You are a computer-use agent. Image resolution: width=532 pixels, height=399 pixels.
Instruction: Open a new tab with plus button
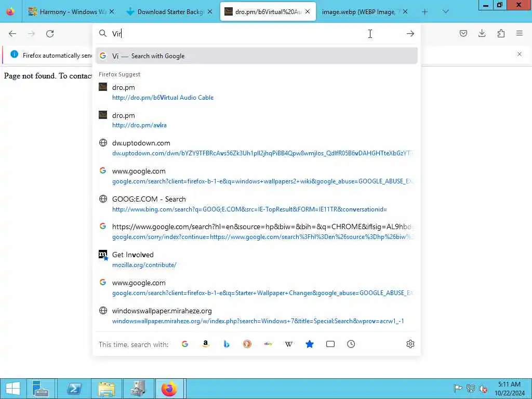[424, 12]
